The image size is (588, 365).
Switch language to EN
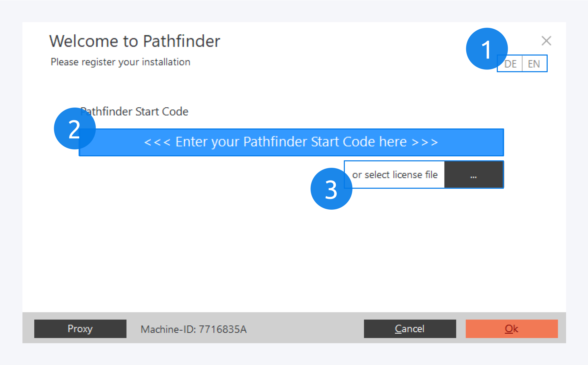pos(534,64)
